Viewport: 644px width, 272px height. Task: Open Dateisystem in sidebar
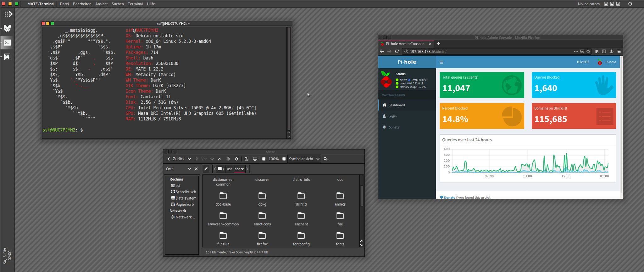pos(184,198)
